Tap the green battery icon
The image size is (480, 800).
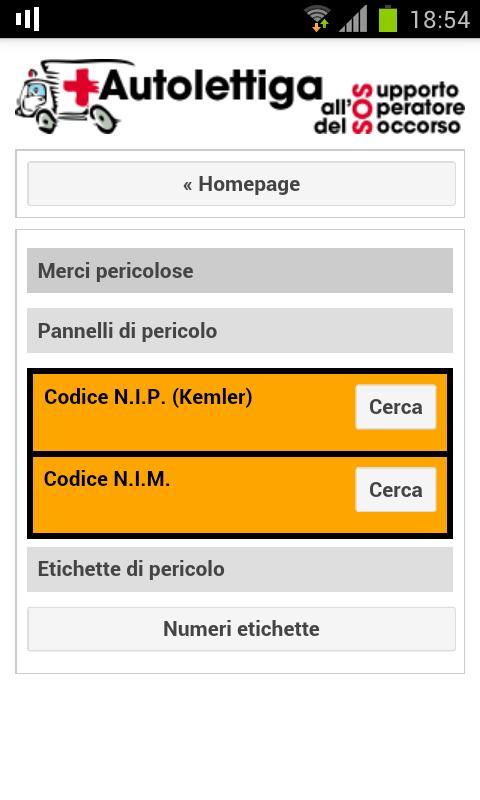[388, 19]
